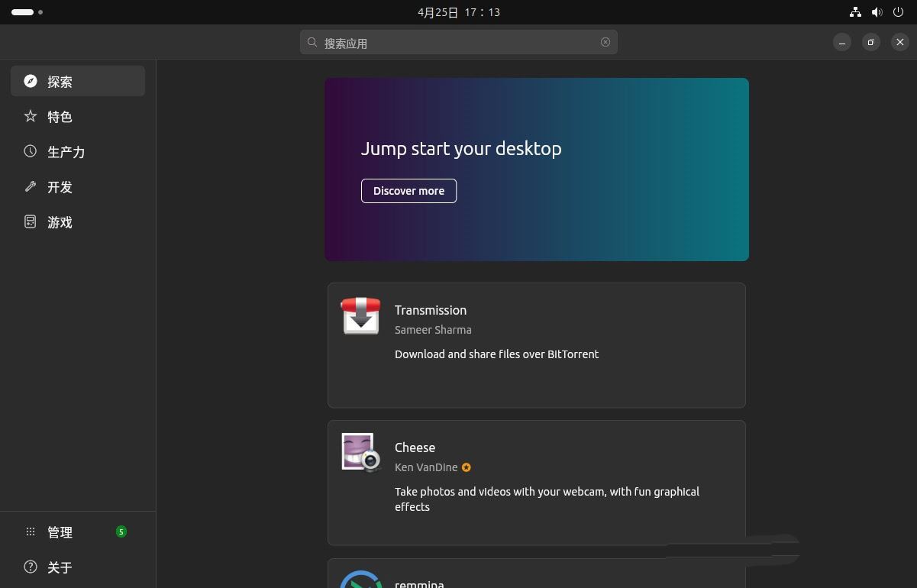Click the green 5 badge on 管理
Viewport: 917px width, 588px height.
click(121, 531)
